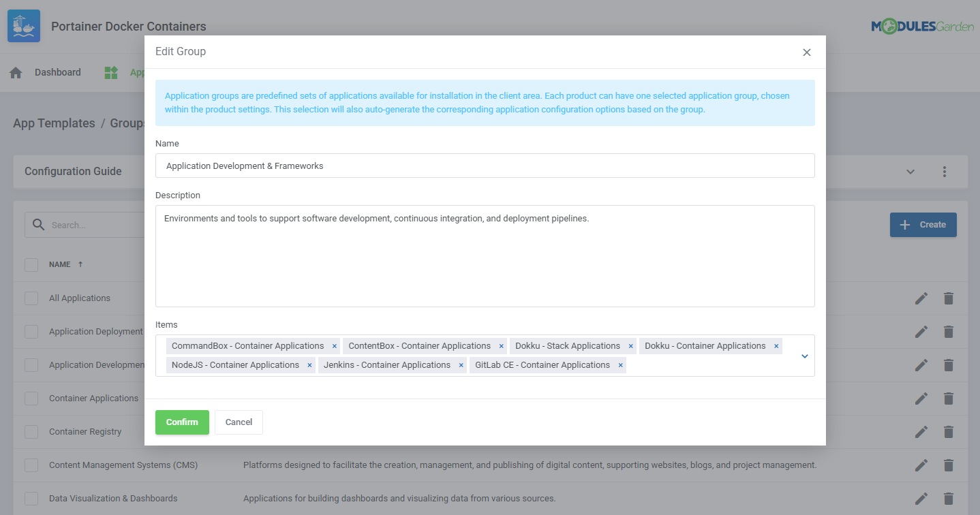
Task: Check the Data Visualization & Dashboards checkbox
Action: coord(31,498)
